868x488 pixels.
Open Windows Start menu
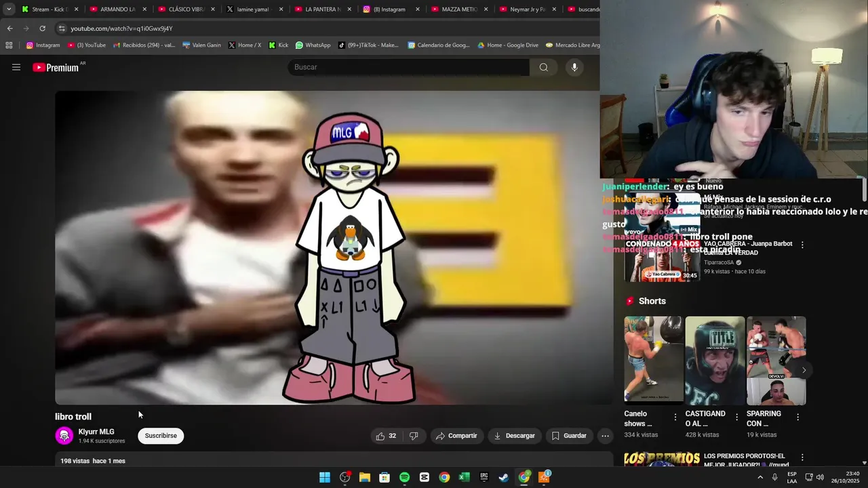point(325,477)
